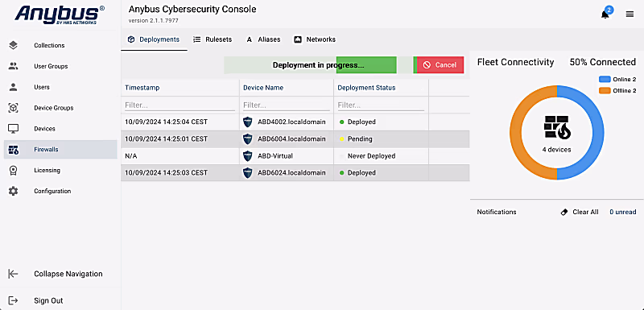Click the shield icon for ABD4002.localdomain
This screenshot has width=644, height=310.
pos(247,122)
